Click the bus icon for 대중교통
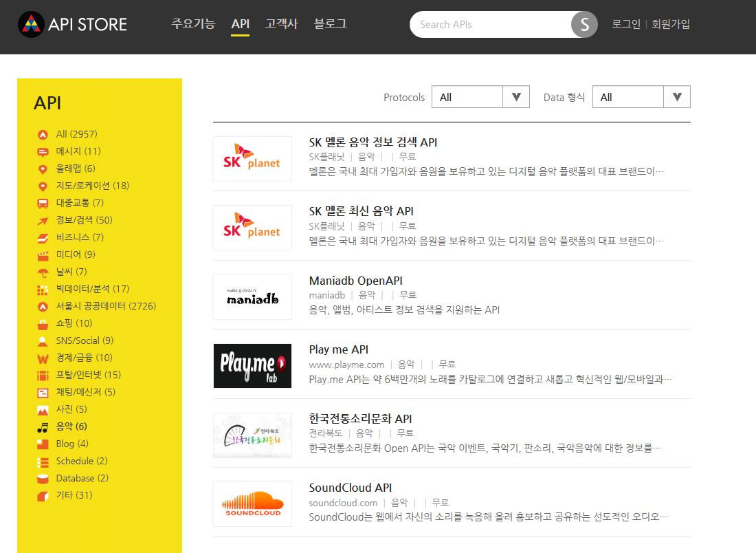The height and width of the screenshot is (553, 756). click(x=43, y=203)
